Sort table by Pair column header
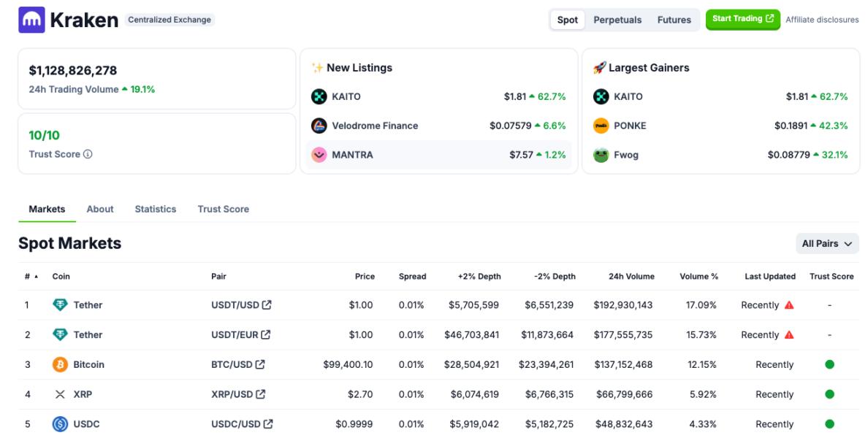Viewport: 868px width, 438px height. [x=218, y=277]
